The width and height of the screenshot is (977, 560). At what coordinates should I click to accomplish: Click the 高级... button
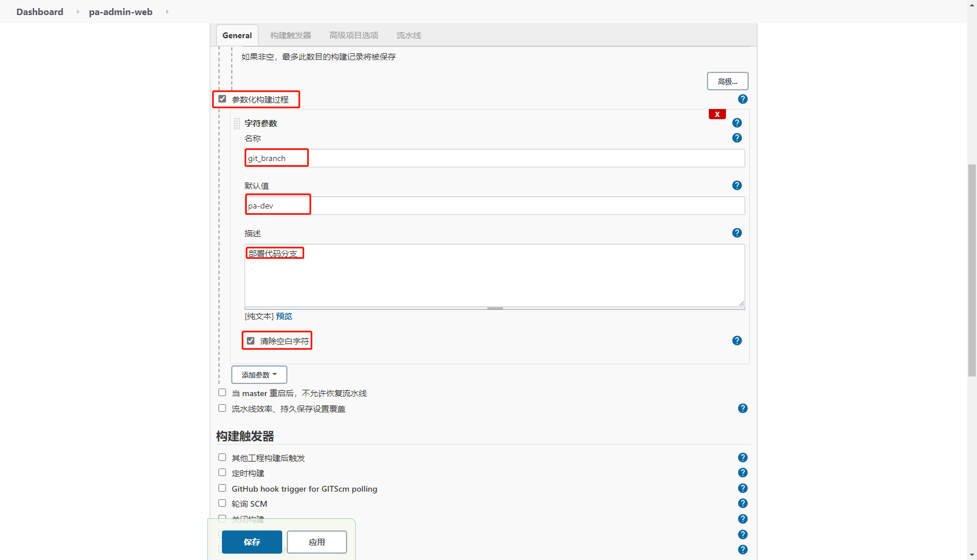click(x=727, y=81)
